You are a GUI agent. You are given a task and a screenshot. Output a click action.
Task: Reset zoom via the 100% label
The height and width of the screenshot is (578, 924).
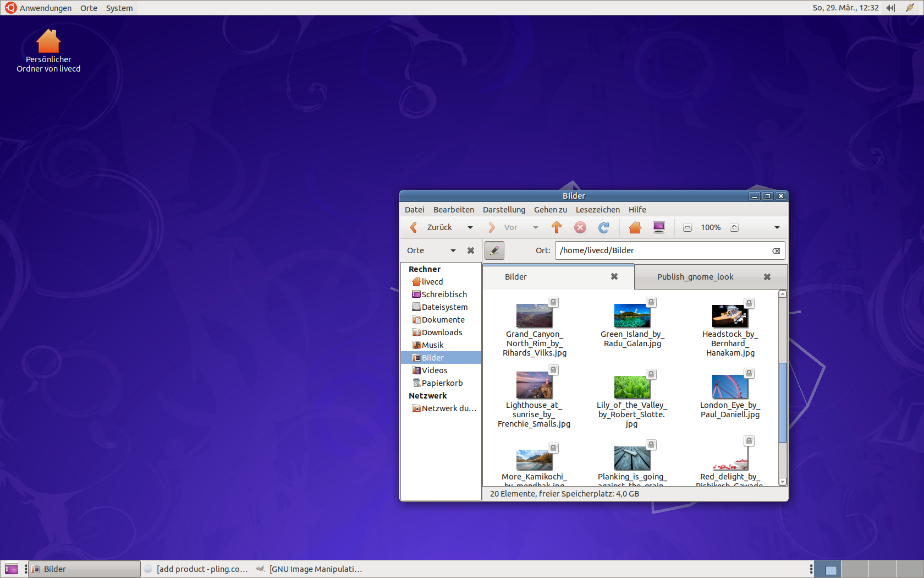[x=711, y=227]
